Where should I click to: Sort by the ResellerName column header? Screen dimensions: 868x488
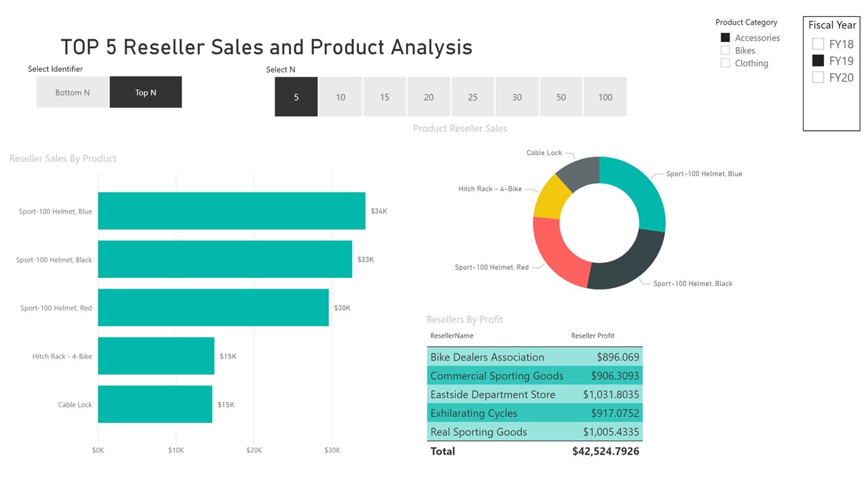[x=452, y=335]
